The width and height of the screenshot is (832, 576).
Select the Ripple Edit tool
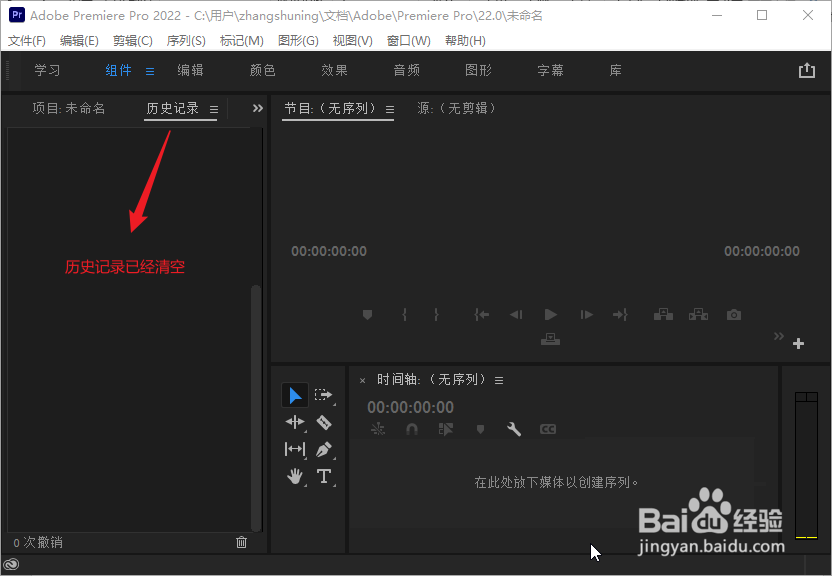295,422
